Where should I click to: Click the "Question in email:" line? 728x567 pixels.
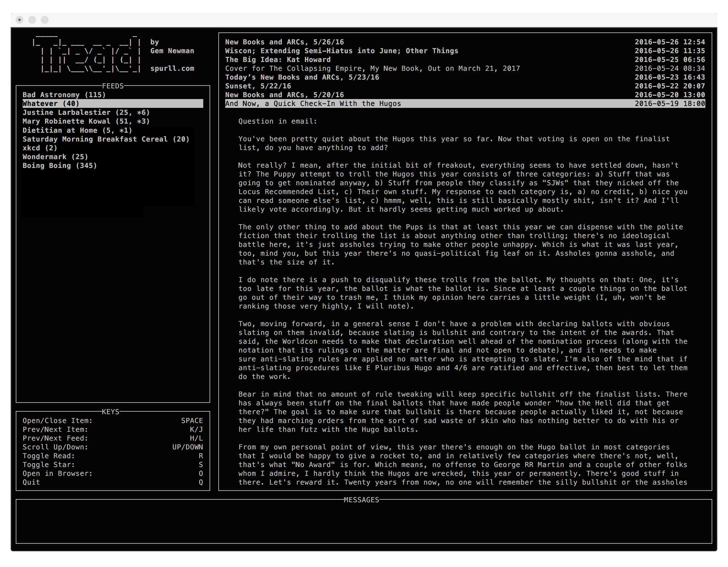(x=277, y=121)
